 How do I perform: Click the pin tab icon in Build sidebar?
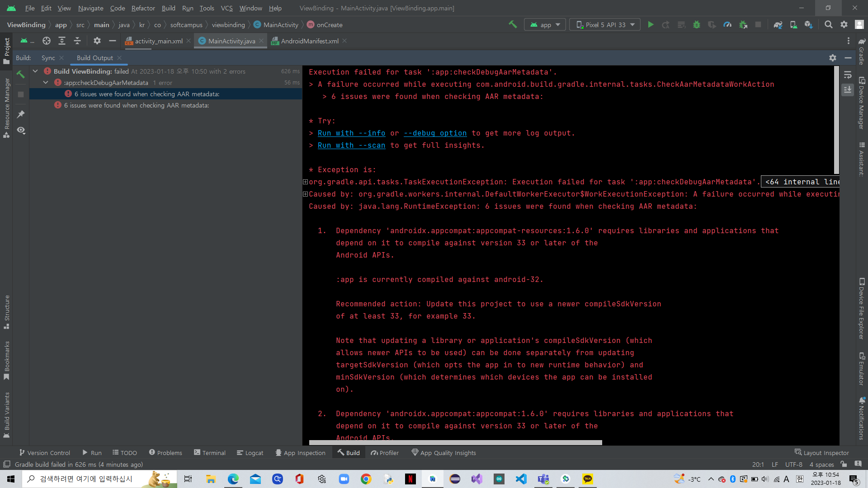[x=21, y=114]
